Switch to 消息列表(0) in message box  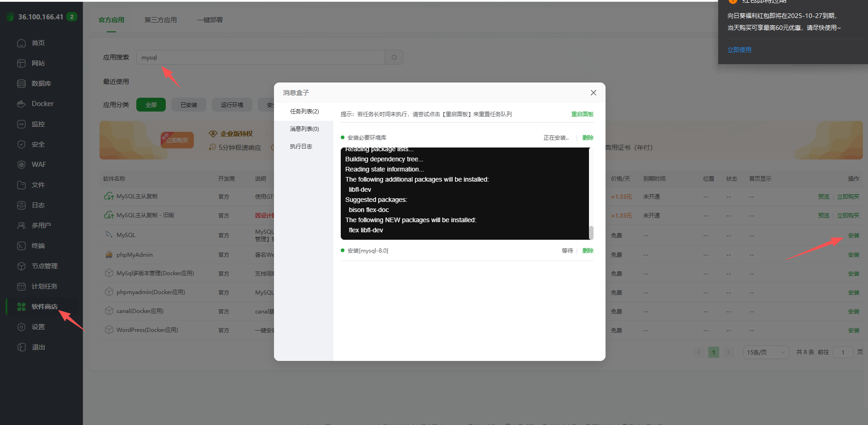(304, 129)
